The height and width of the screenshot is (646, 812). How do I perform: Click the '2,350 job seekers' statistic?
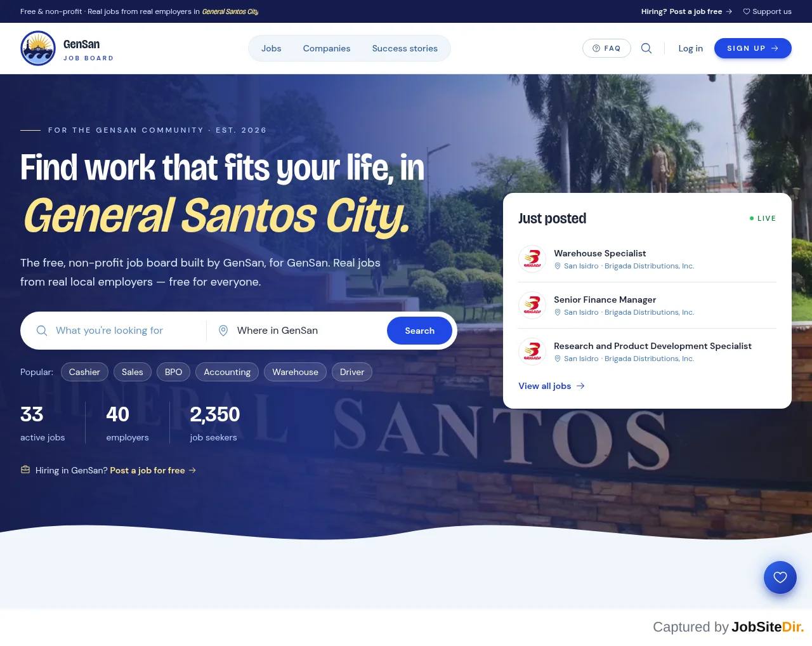(x=215, y=423)
